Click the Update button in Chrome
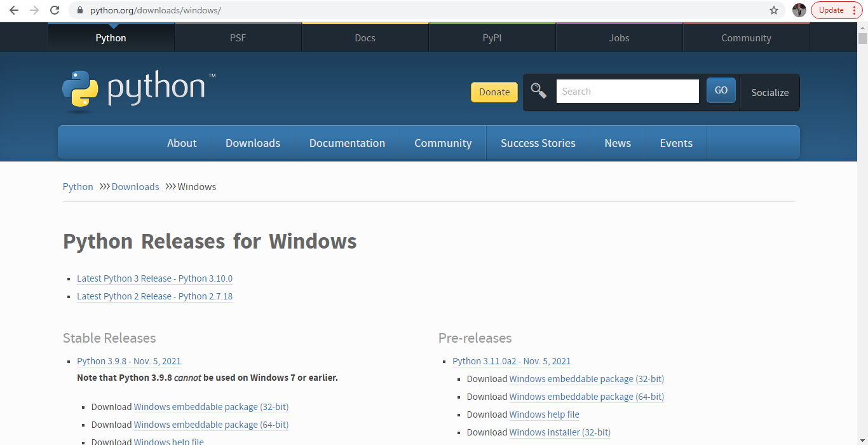 [x=836, y=10]
